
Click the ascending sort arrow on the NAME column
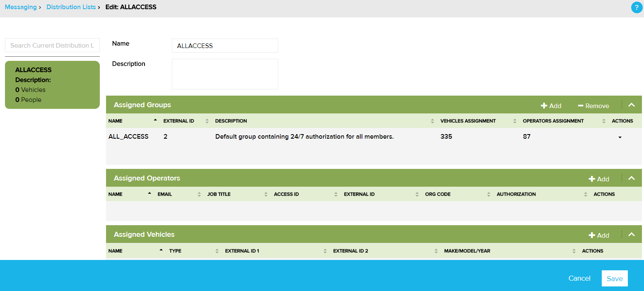156,119
